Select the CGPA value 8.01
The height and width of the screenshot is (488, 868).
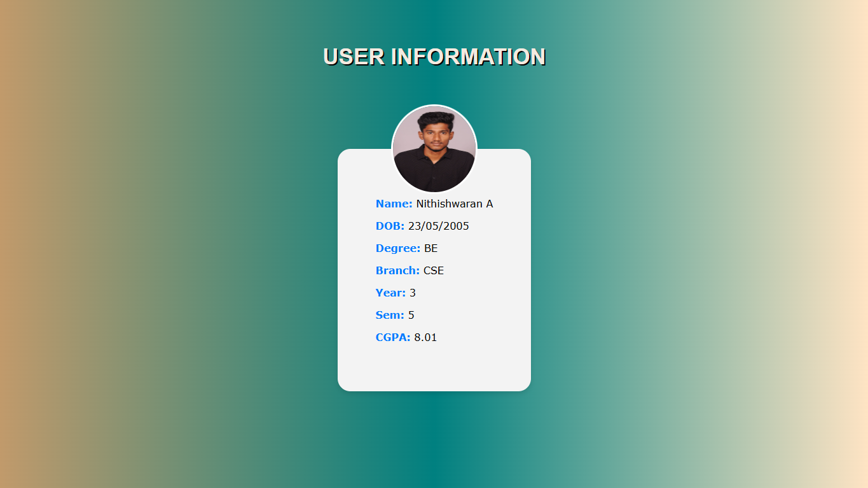(425, 337)
